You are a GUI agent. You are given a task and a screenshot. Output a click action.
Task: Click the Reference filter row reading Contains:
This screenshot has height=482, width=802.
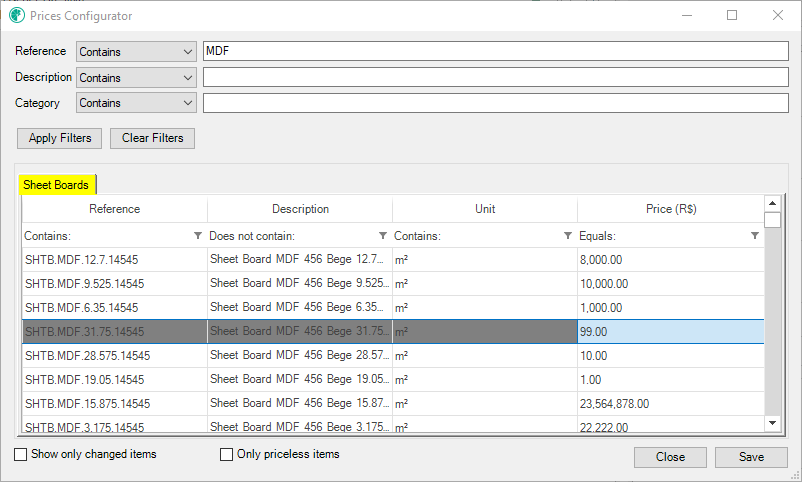pyautogui.click(x=115, y=236)
